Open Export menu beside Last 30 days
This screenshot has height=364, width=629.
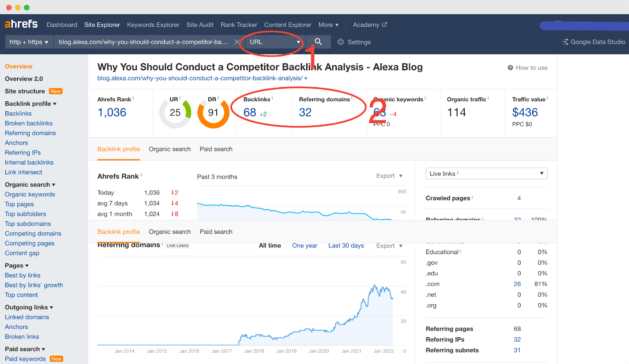(x=389, y=246)
